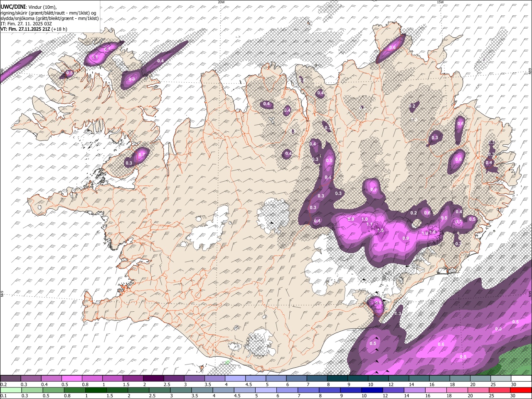The width and height of the screenshot is (532, 399).
Task: Click the 15W longitude label
Action: click(440, 2)
